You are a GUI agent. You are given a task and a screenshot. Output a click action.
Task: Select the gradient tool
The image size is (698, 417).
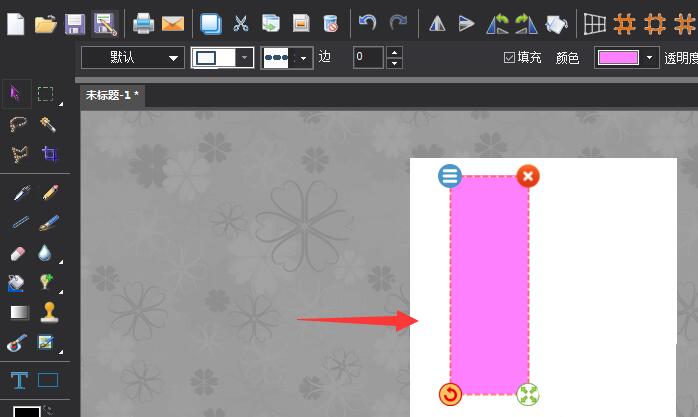(20, 313)
